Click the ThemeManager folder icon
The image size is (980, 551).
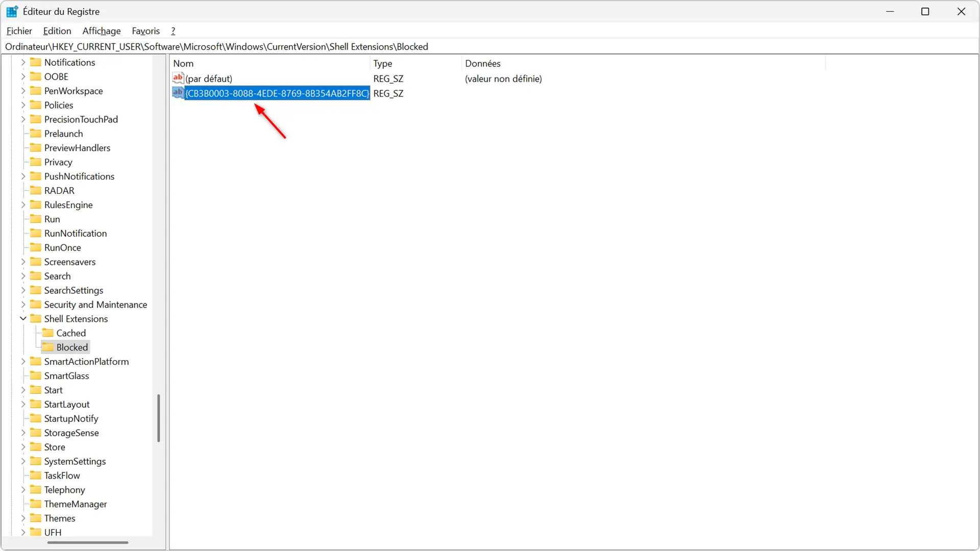pyautogui.click(x=36, y=504)
